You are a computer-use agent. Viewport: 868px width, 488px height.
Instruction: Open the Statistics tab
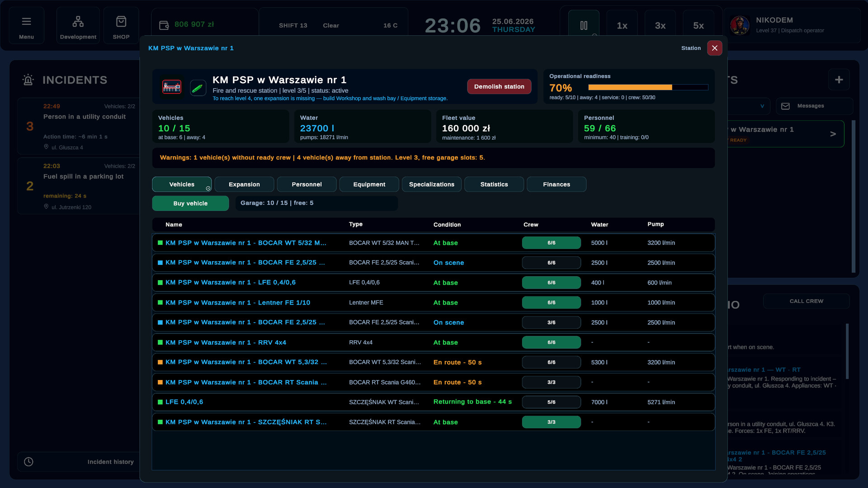click(494, 184)
